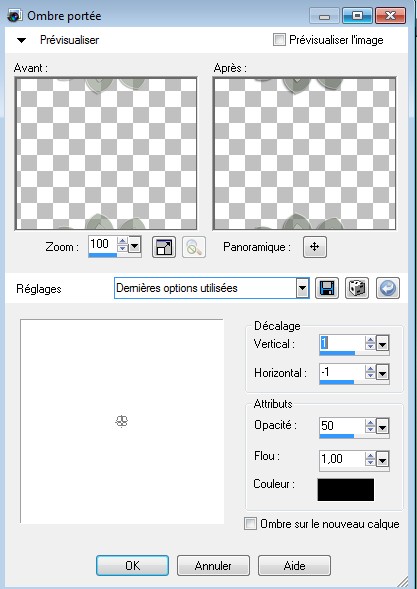Pick the black Couleur swatch

[x=346, y=489]
